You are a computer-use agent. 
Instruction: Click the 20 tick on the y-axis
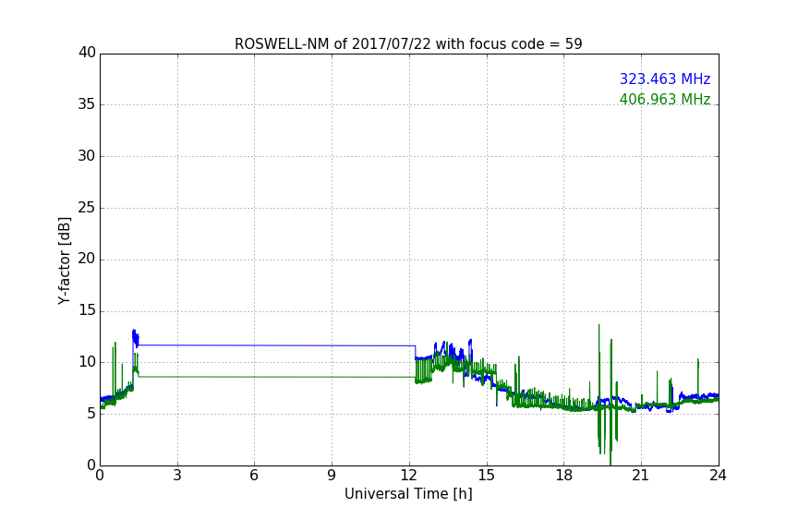pyautogui.click(x=87, y=260)
